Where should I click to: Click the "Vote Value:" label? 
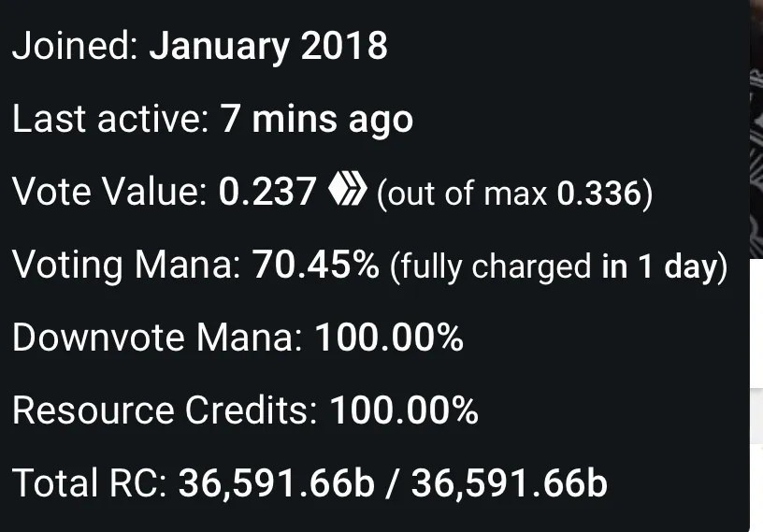109,193
